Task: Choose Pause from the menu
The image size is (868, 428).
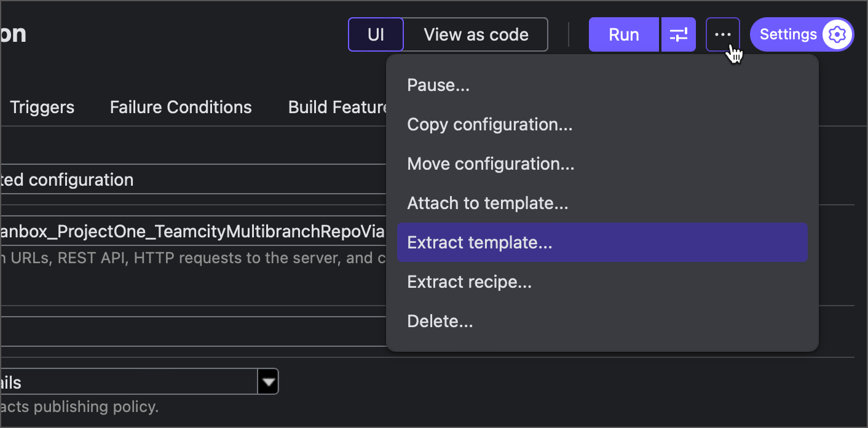Action: click(438, 85)
